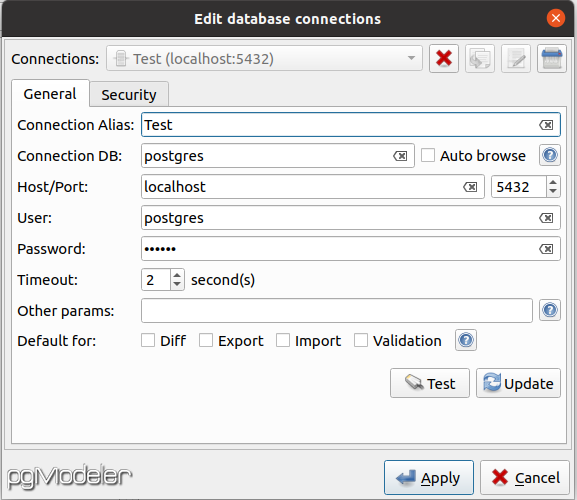Select the General tab
The image size is (577, 500).
50,94
